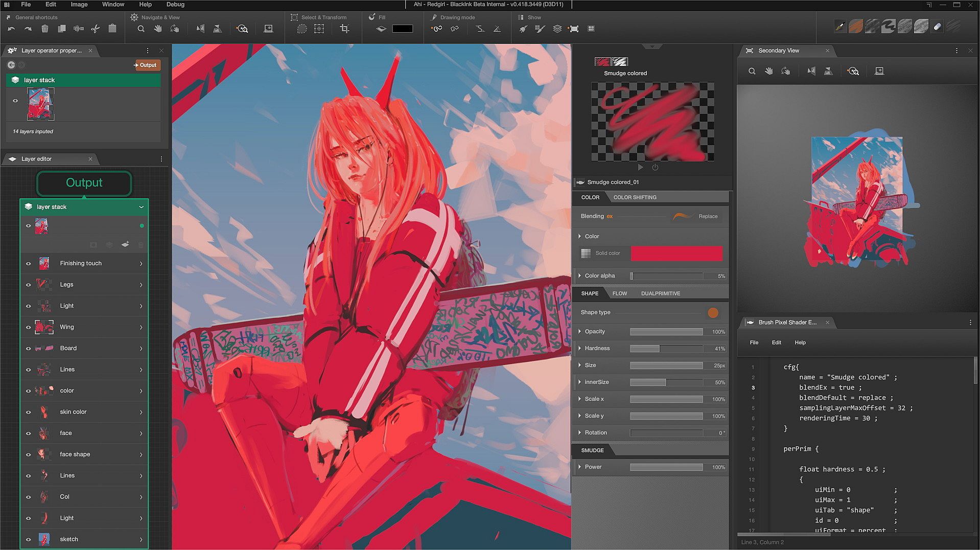
Task: Click the undo arrow in General shortcuts
Action: (11, 29)
